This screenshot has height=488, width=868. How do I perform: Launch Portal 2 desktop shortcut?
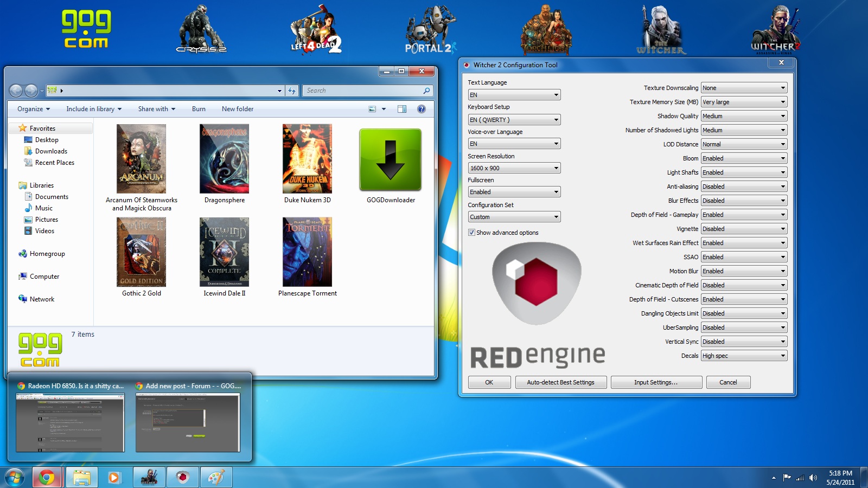(431, 29)
